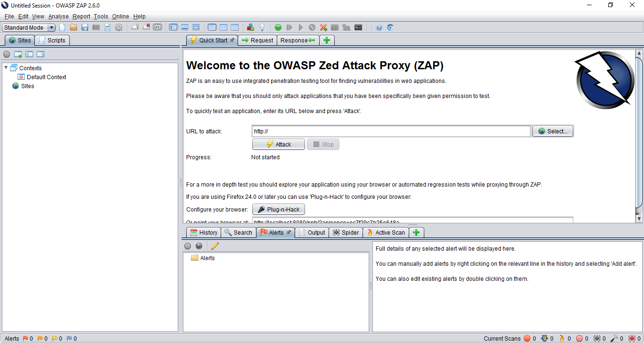Switch to the Spider tab
The width and height of the screenshot is (644, 343).
tap(346, 232)
